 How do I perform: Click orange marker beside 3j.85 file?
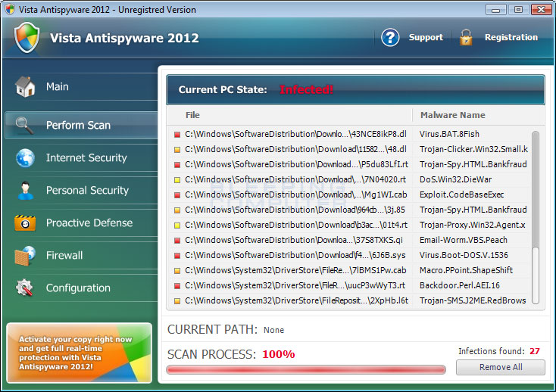pyautogui.click(x=177, y=210)
